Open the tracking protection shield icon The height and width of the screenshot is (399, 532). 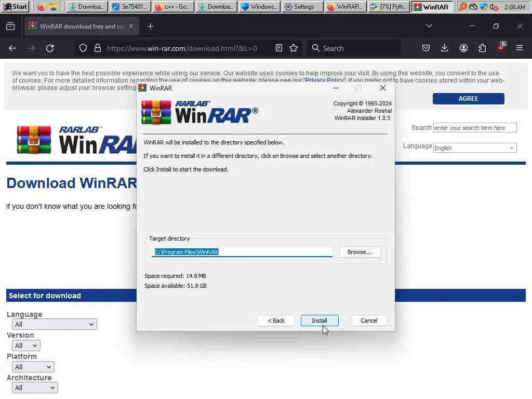(x=83, y=48)
